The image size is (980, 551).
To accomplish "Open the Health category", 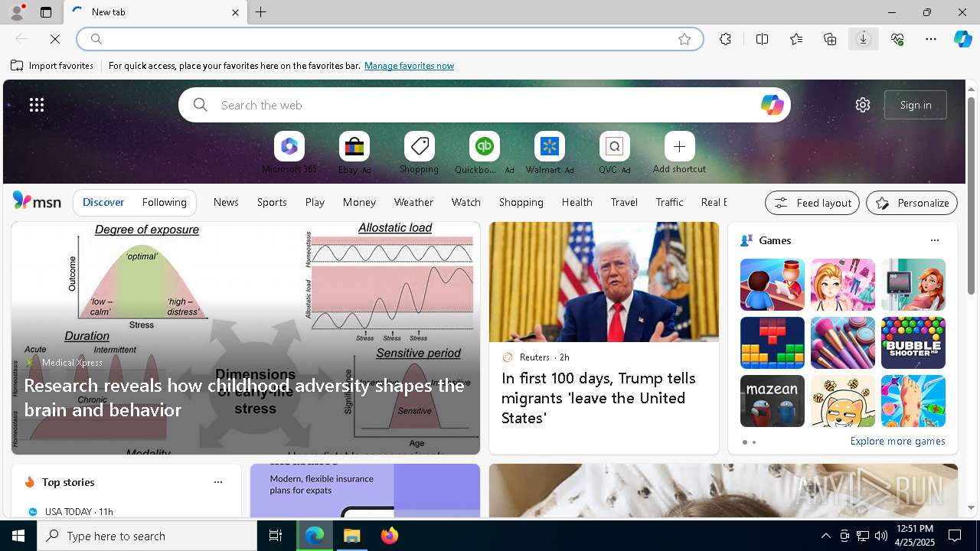I will 577,202.
